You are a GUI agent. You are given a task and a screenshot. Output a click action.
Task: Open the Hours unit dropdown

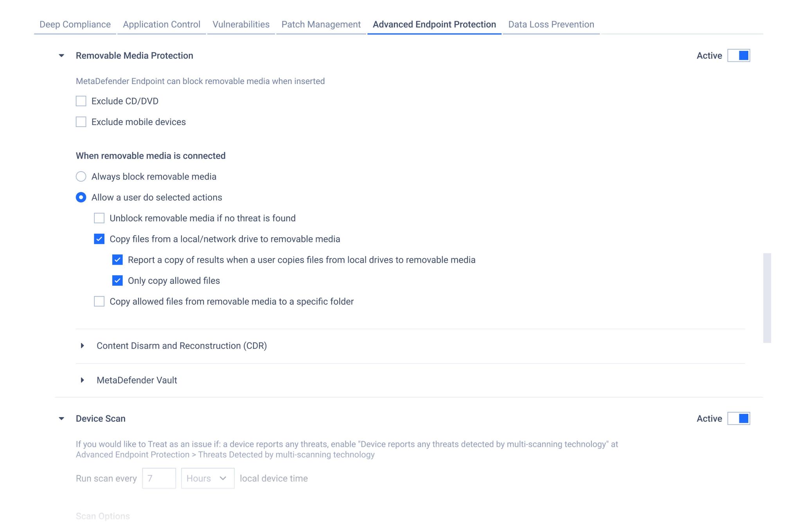pos(207,478)
